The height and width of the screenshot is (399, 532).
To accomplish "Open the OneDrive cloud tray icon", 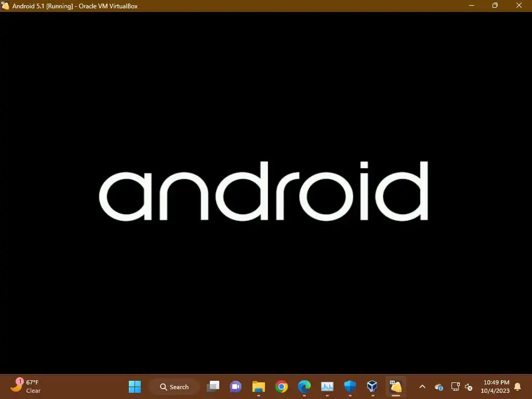I will (438, 387).
